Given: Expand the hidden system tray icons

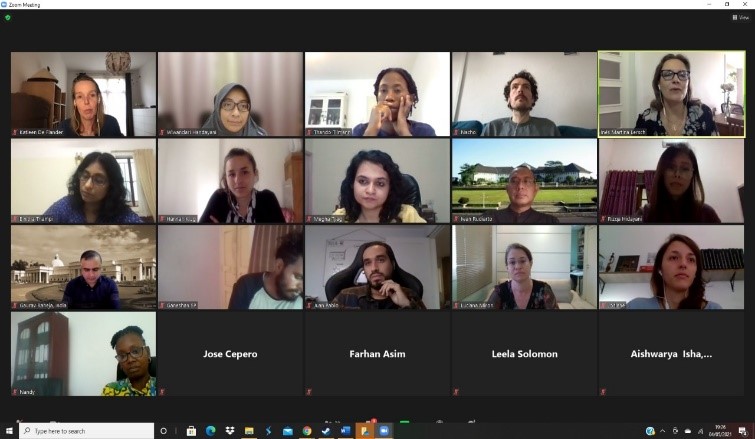Looking at the screenshot, I should (663, 431).
